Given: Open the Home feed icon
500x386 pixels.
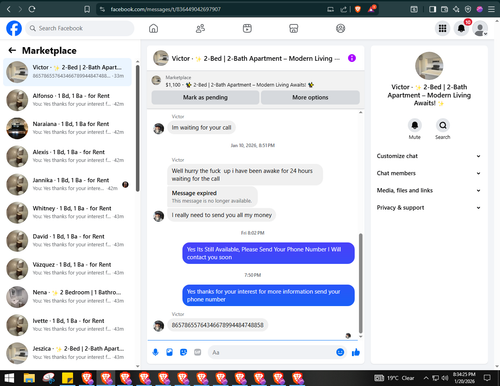Looking at the screenshot, I should click(153, 28).
